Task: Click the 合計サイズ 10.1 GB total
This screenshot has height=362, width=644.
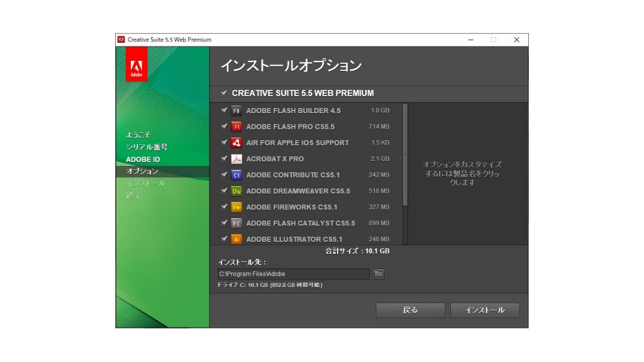Action: pyautogui.click(x=357, y=251)
